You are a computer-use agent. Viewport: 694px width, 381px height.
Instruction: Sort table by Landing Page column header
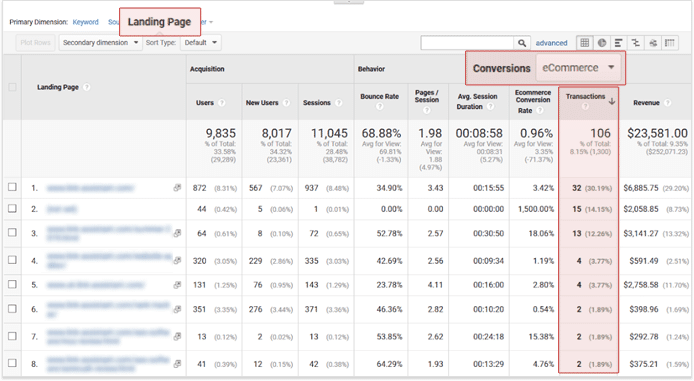click(58, 87)
